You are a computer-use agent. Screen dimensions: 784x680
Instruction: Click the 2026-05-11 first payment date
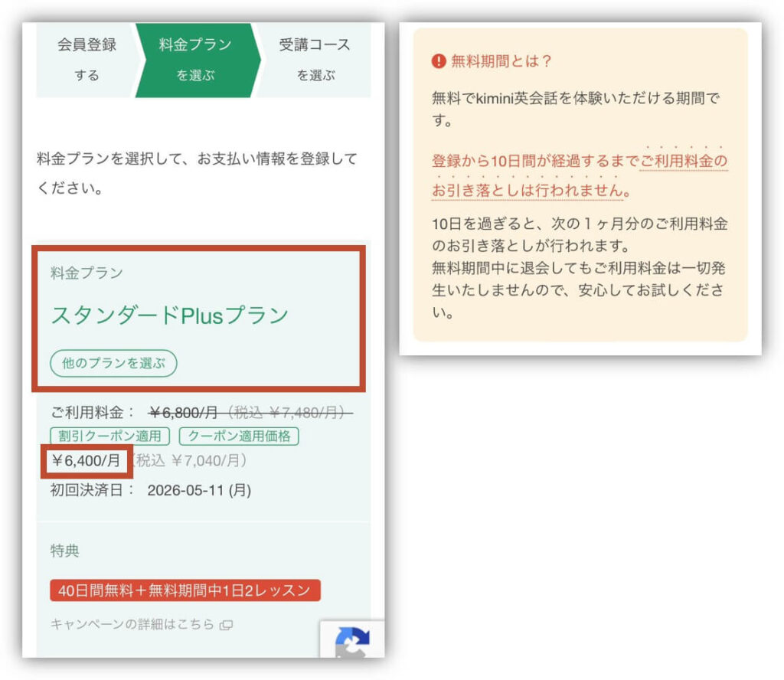click(199, 489)
